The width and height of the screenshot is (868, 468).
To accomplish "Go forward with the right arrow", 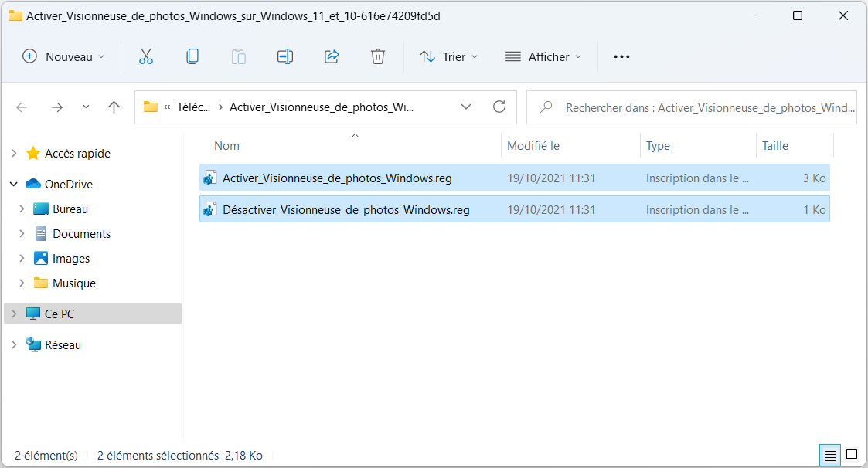I will [57, 107].
